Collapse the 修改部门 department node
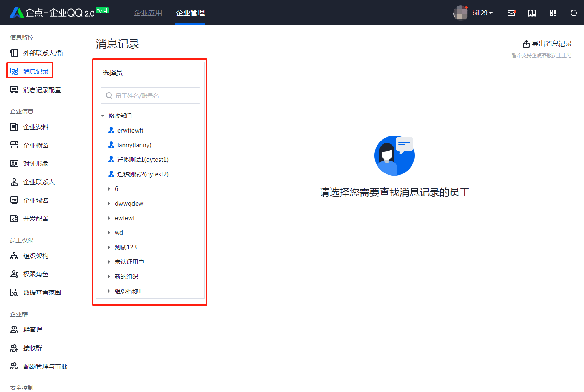584x392 pixels. click(x=103, y=116)
